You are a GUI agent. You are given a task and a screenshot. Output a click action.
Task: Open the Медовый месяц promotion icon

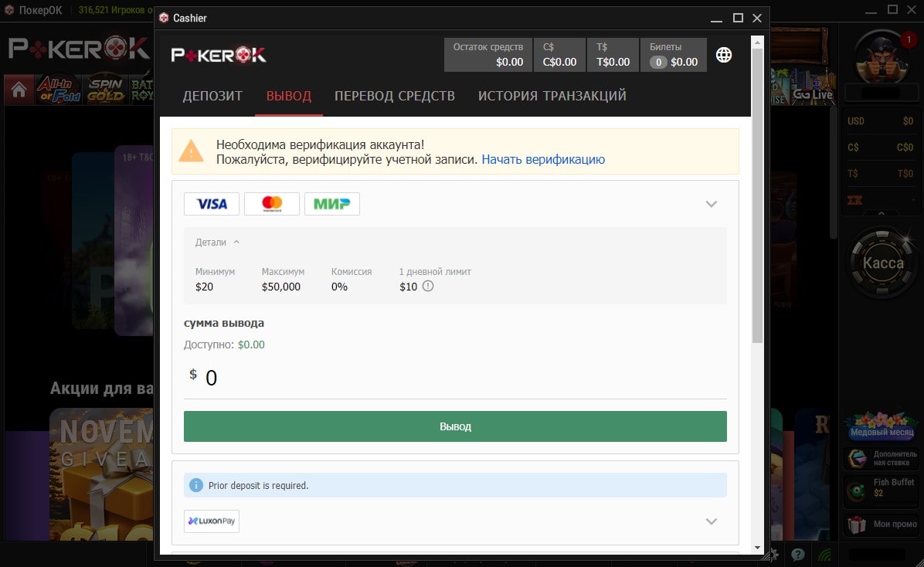(882, 426)
